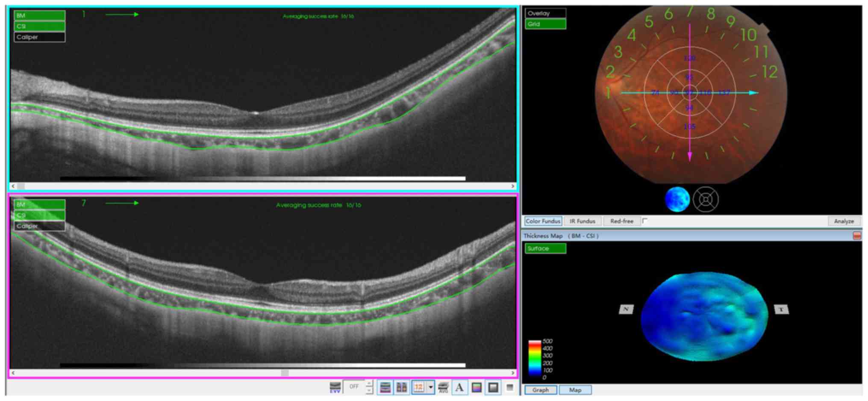
Task: Increase the EVV value with up stepper
Action: tap(370, 383)
